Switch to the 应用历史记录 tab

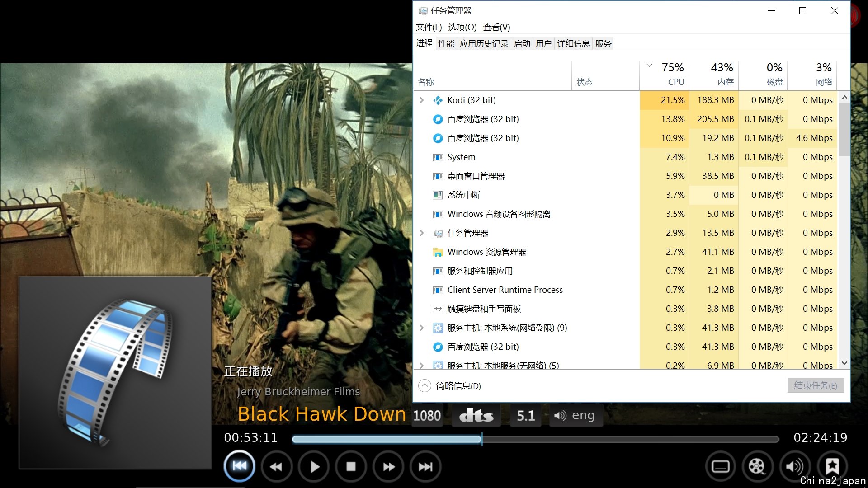[x=484, y=43]
